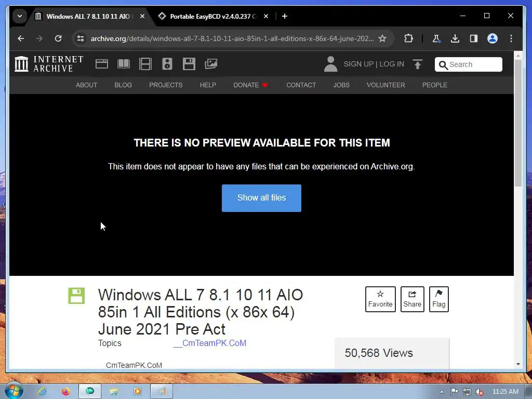The width and height of the screenshot is (532, 399).
Task: Click the address bar URL
Action: pos(232,38)
